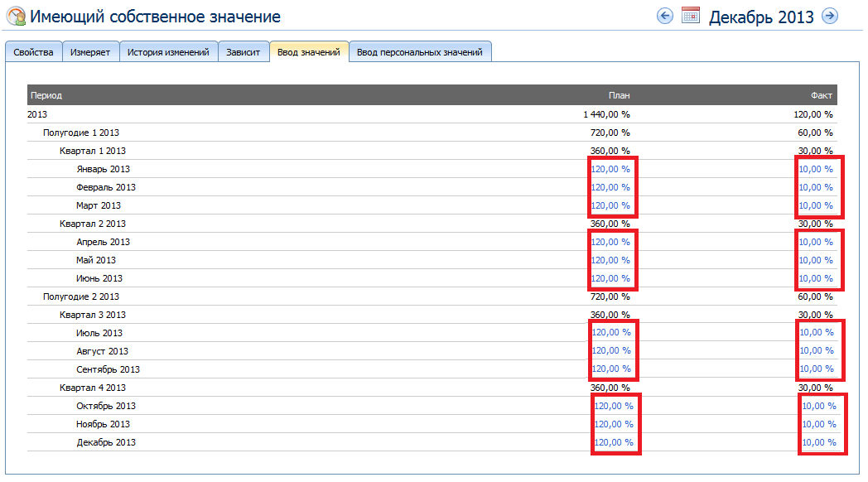868x482 pixels.
Task: Go to the Зависит tab
Action: pos(244,52)
